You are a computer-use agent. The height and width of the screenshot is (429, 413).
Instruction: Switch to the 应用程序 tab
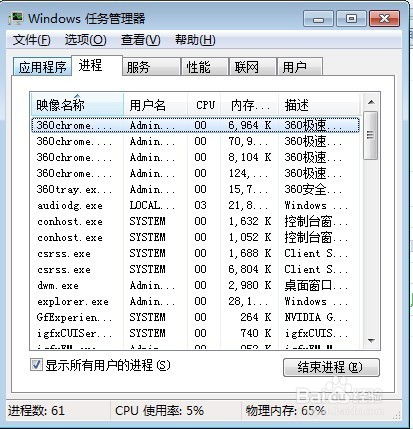(42, 67)
